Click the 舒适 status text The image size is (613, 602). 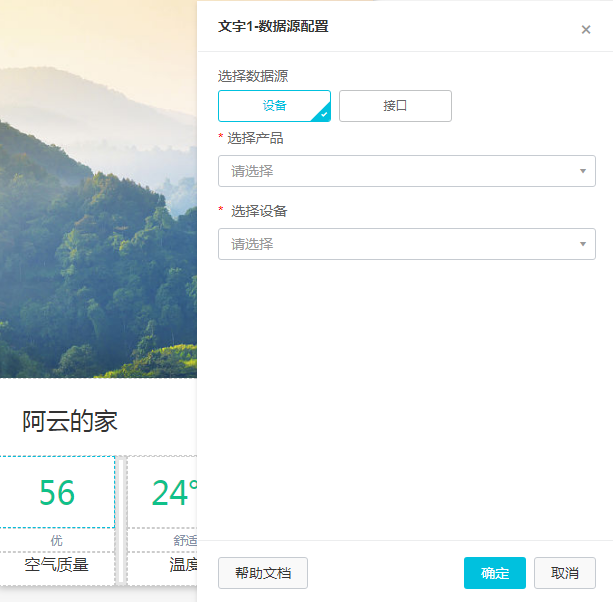pos(185,541)
